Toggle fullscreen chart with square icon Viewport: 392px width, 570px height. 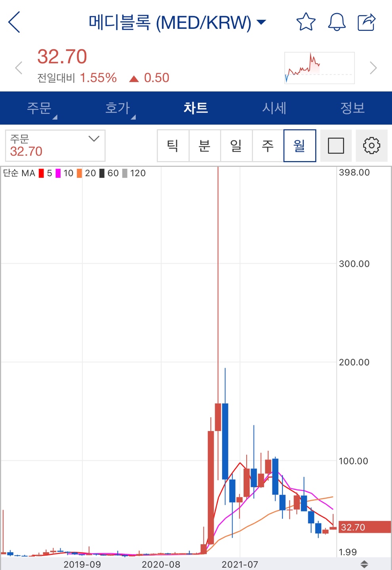(x=336, y=146)
